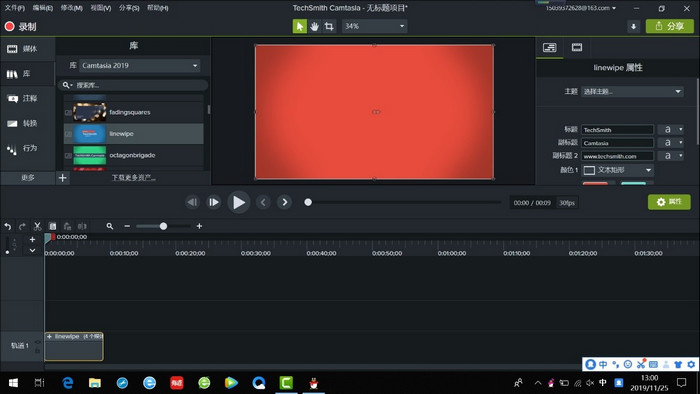Screen dimensions: 700x394
Task: Click the 30fps frame rate label
Action: pos(567,203)
